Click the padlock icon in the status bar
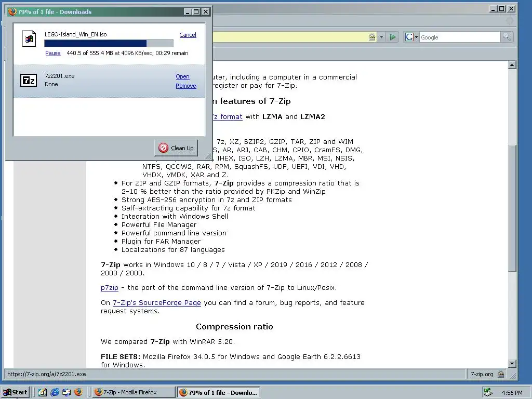This screenshot has width=532, height=399. 501,374
